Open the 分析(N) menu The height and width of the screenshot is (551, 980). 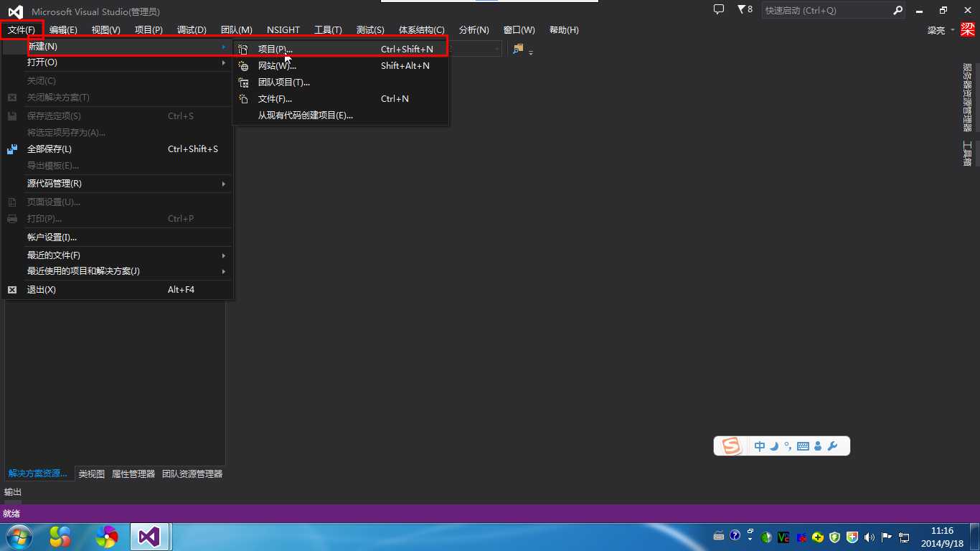pyautogui.click(x=473, y=29)
